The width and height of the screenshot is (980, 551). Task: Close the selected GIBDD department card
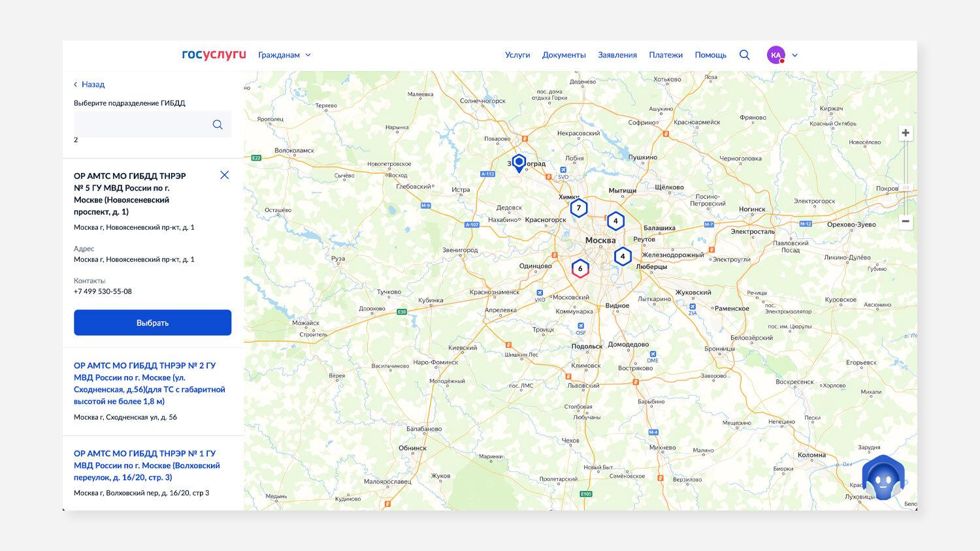click(224, 175)
